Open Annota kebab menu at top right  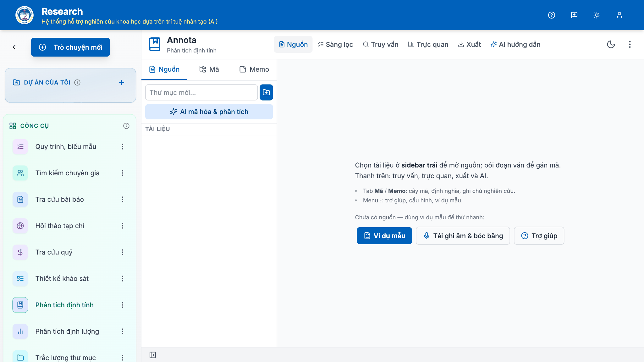pos(630,44)
